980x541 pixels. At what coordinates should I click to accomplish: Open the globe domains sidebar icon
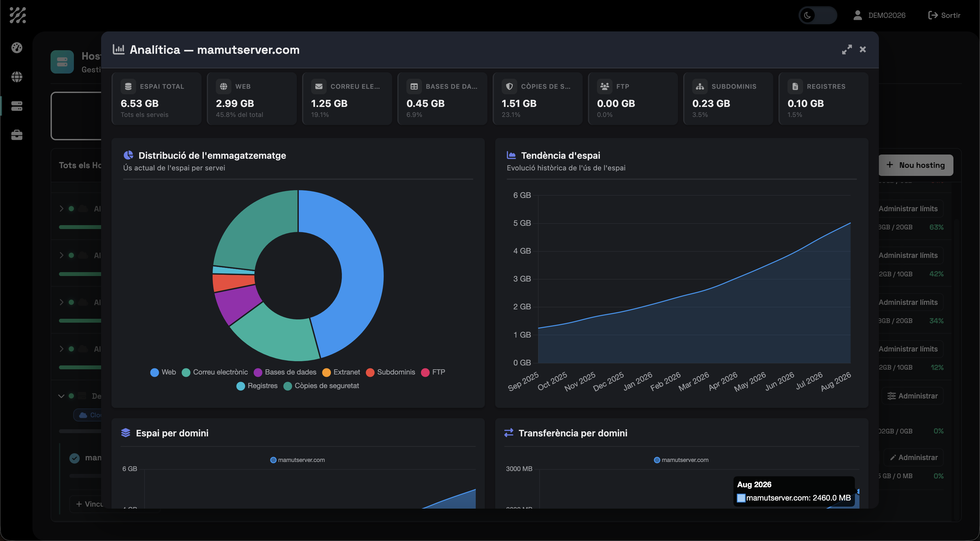click(x=17, y=77)
